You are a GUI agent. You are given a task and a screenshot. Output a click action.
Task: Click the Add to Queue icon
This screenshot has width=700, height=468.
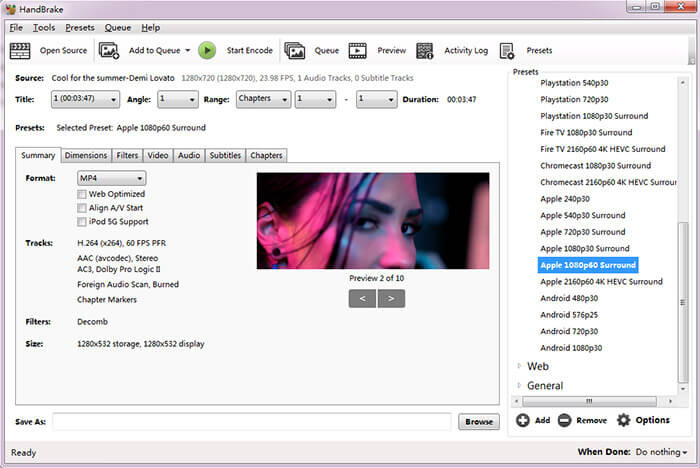(109, 51)
